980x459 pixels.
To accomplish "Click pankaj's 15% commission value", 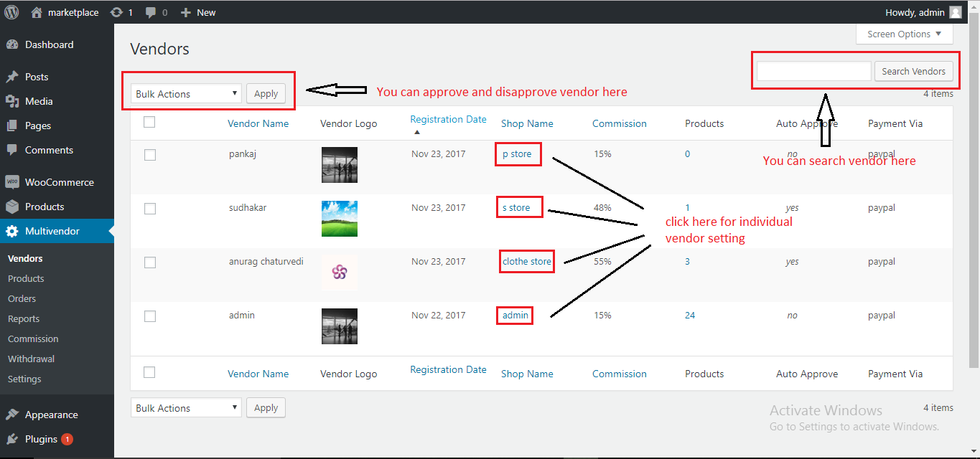I will [603, 154].
